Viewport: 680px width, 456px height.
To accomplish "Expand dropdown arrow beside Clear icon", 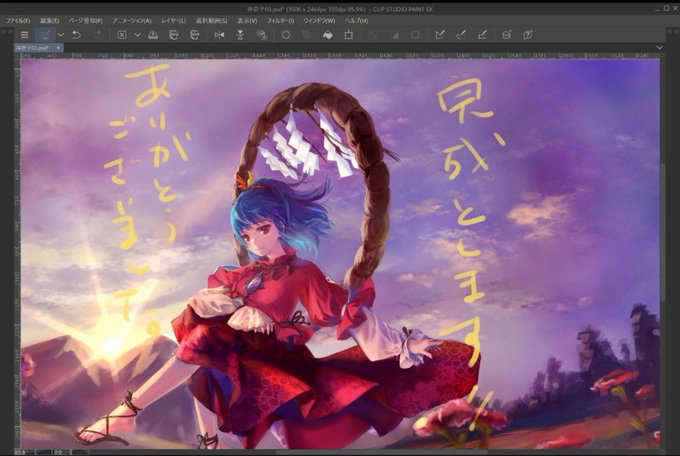I will click(137, 35).
